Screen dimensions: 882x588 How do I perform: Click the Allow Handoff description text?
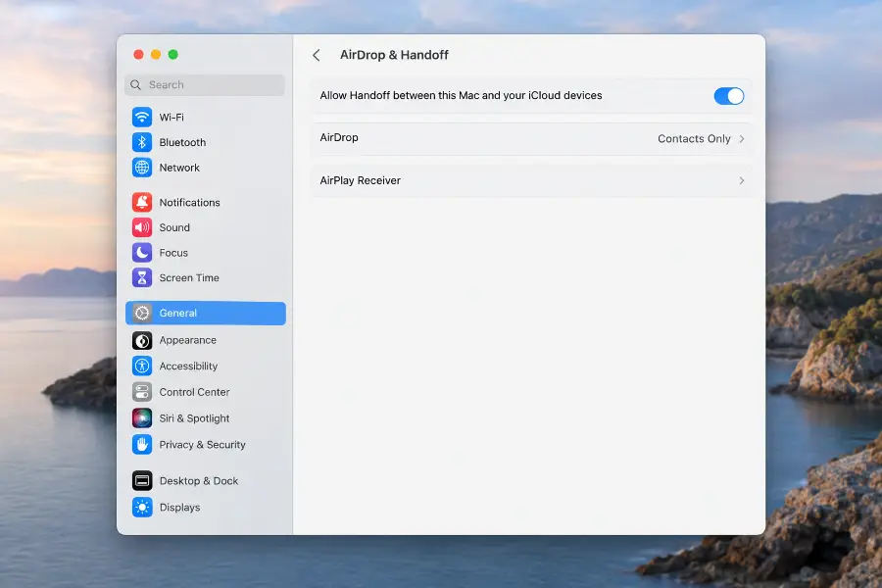click(x=461, y=96)
